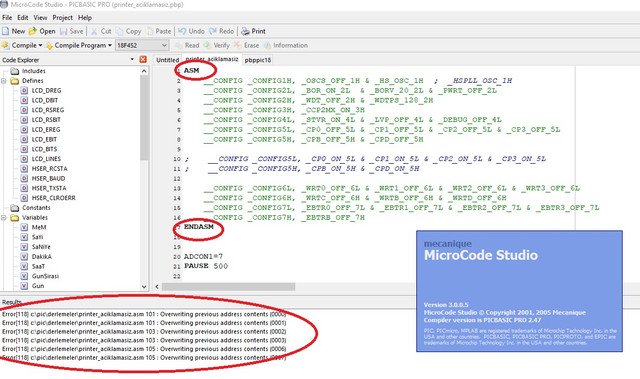Open the Help menu
Image resolution: width=640 pixels, height=379 pixels.
point(85,18)
